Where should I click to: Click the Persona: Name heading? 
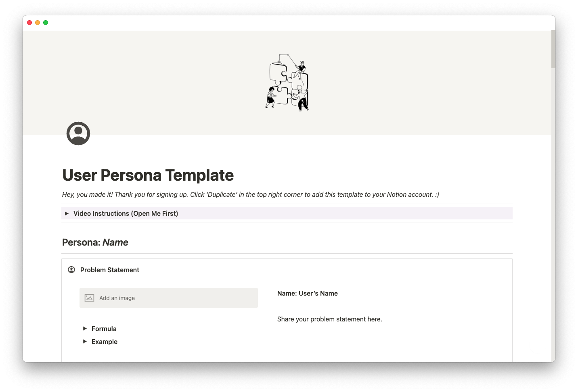tap(95, 242)
